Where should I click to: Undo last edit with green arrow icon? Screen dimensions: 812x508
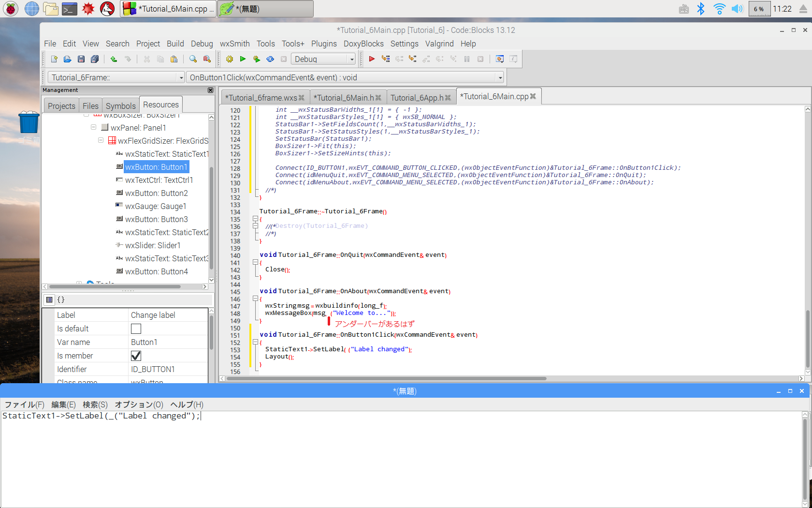(x=114, y=59)
